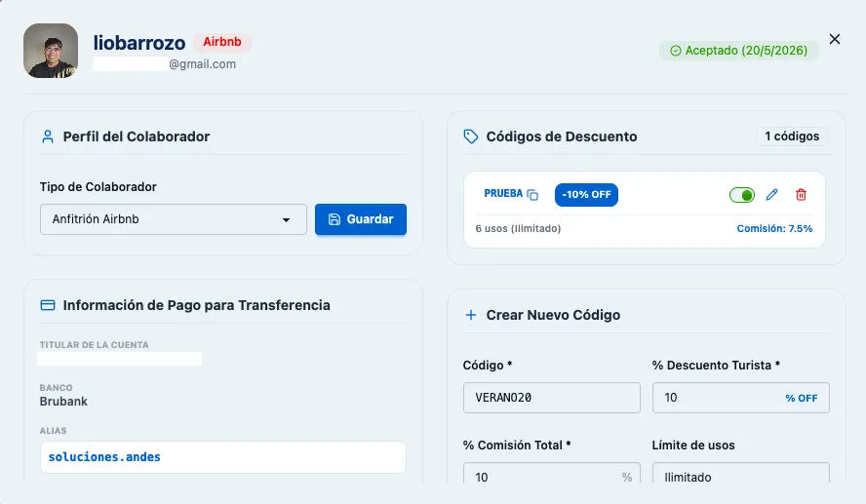The height and width of the screenshot is (504, 866).
Task: Save collaborator type with Guardar button
Action: tap(361, 219)
